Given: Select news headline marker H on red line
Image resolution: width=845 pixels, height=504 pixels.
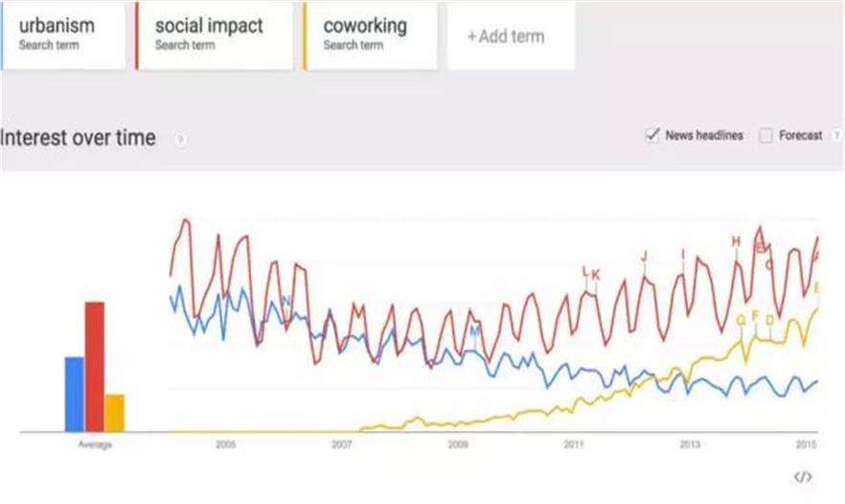Looking at the screenshot, I should click(x=736, y=241).
